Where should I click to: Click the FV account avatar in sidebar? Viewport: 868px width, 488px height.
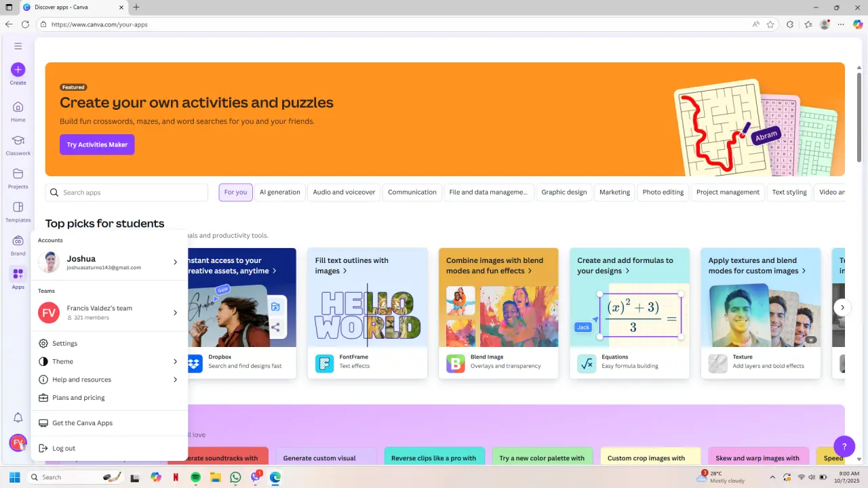tap(18, 443)
